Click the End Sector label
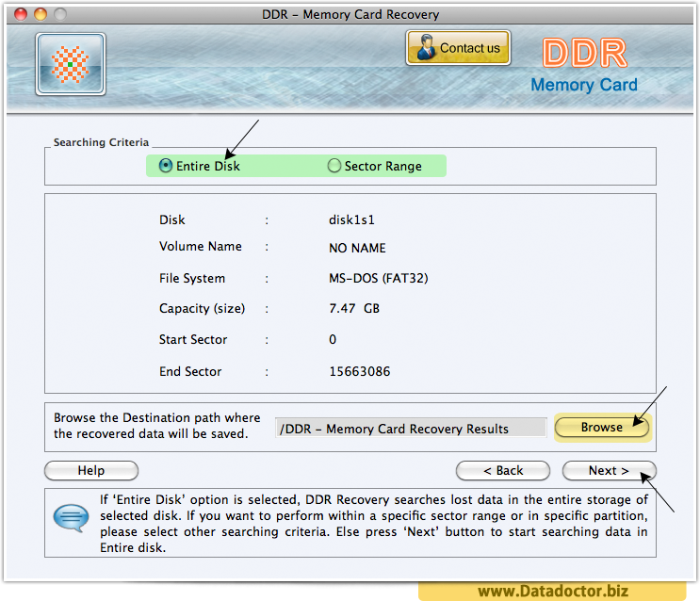Screen dimensions: 700x601 190,371
